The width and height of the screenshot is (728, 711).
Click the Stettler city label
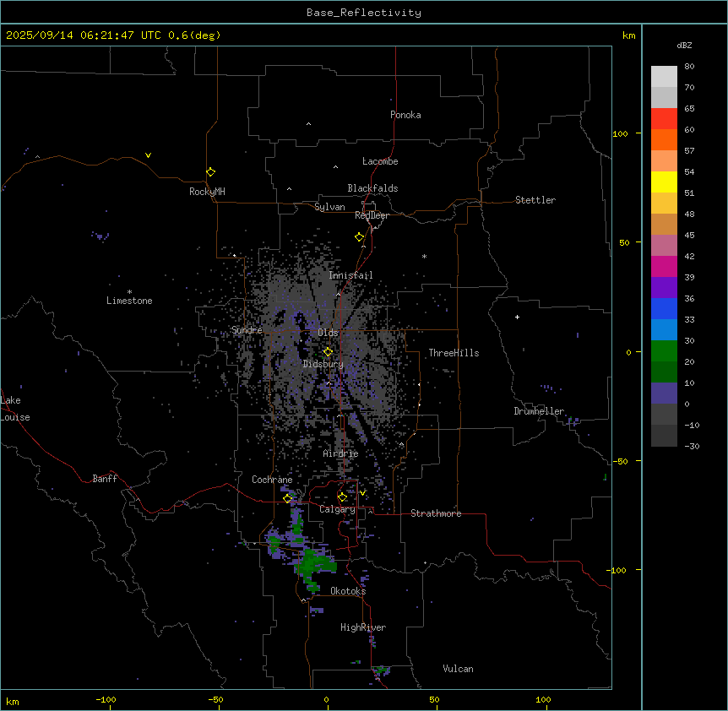click(535, 200)
